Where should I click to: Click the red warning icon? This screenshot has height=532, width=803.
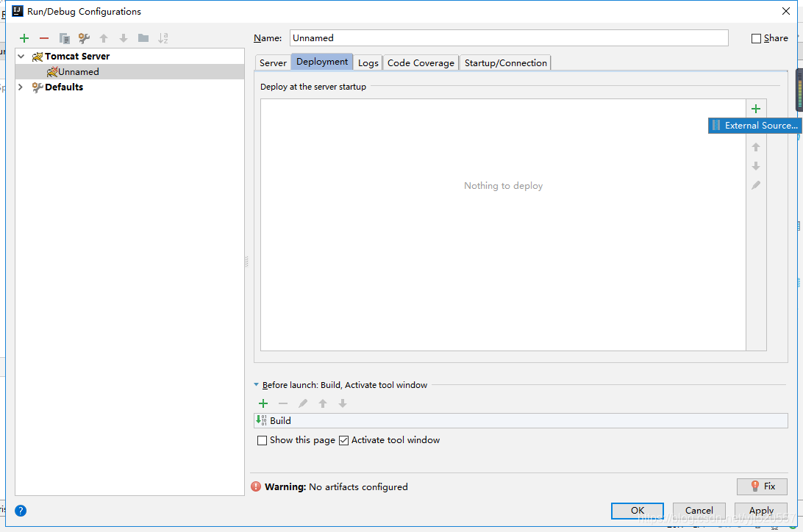256,486
